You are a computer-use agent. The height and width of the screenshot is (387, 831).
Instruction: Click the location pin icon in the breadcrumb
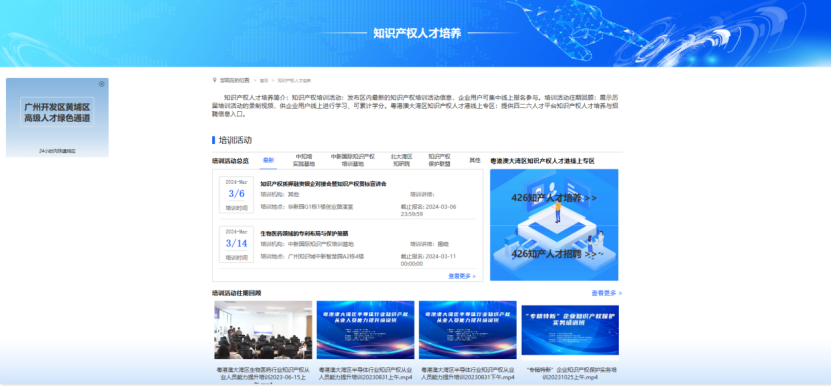(x=215, y=81)
